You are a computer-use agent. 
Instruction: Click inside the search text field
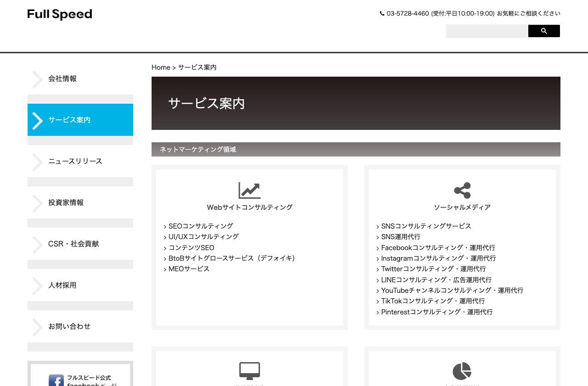486,30
